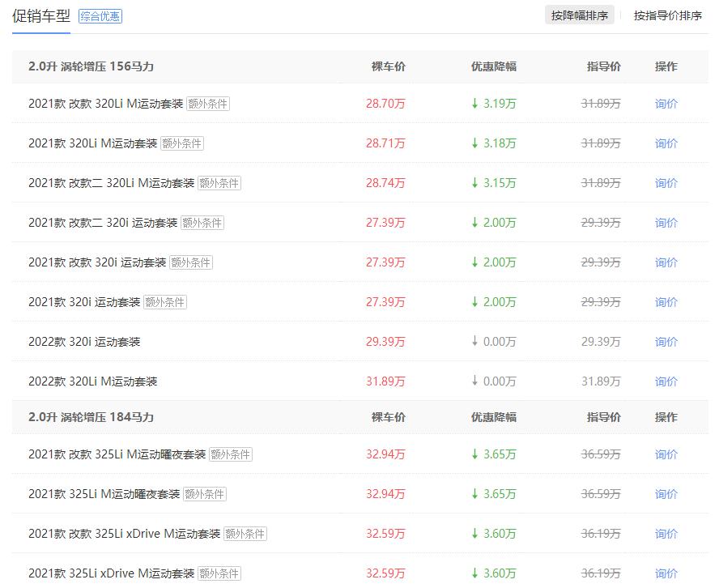Click 额外条件 tag on 2021款 325Li M运动曜夜套装
The image size is (719, 588).
pos(205,494)
